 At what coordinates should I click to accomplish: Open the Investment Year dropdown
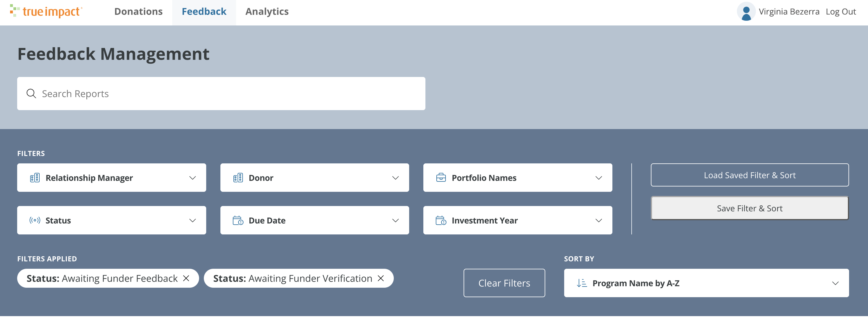[x=517, y=220]
